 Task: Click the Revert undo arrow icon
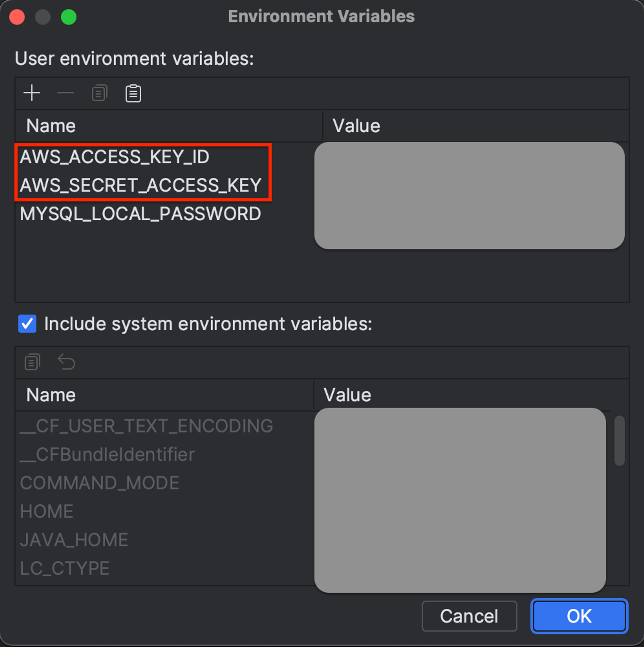tap(66, 362)
